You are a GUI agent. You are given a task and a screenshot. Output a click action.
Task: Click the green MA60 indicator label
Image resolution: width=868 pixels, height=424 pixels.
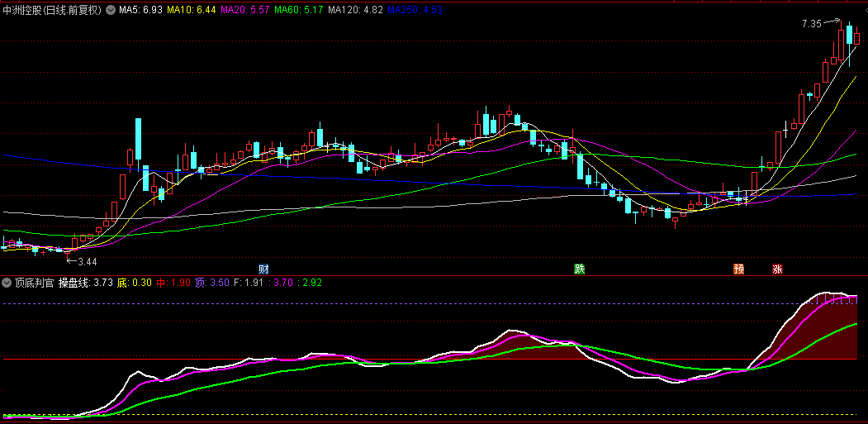pyautogui.click(x=299, y=11)
